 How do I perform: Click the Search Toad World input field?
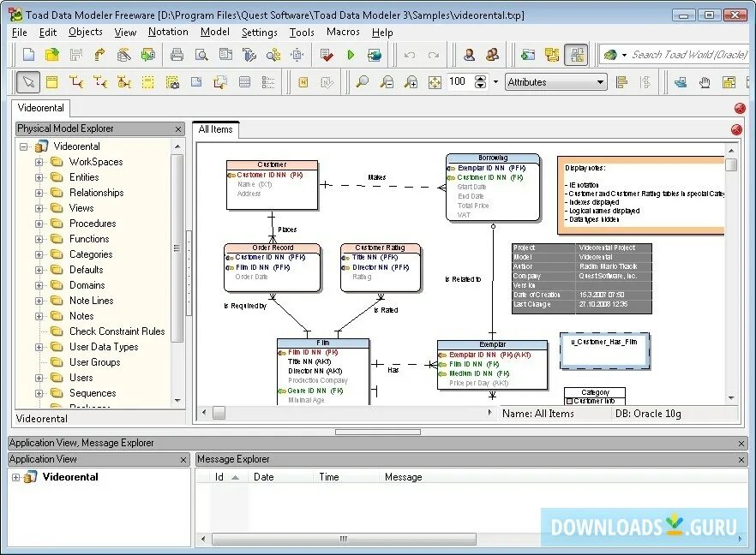click(689, 55)
